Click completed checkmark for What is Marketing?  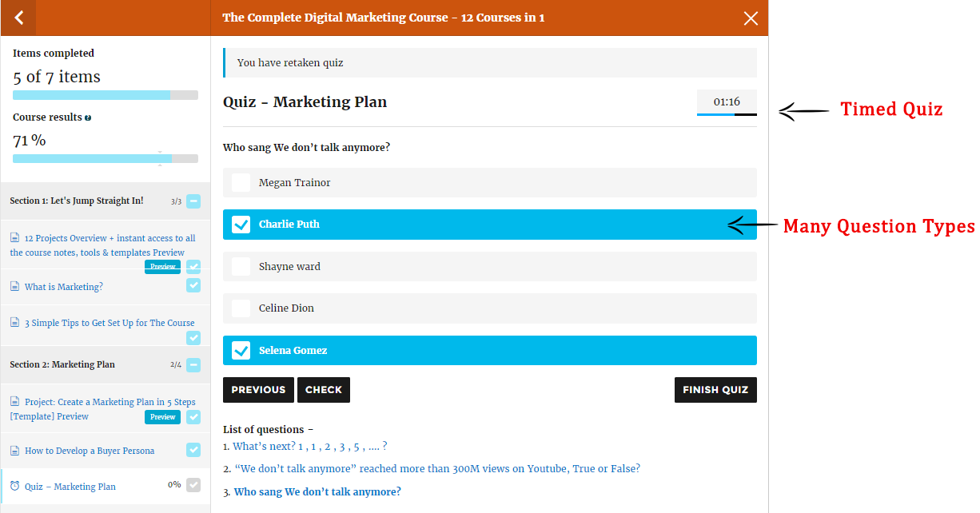tap(193, 285)
